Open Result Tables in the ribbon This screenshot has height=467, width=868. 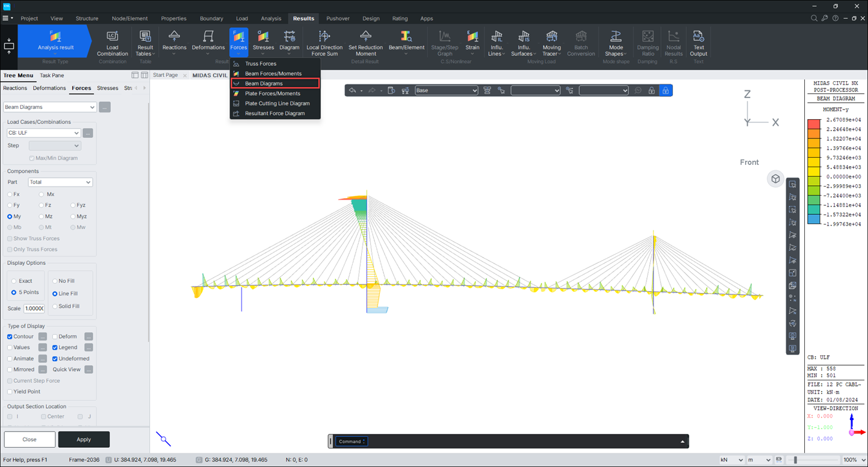145,43
